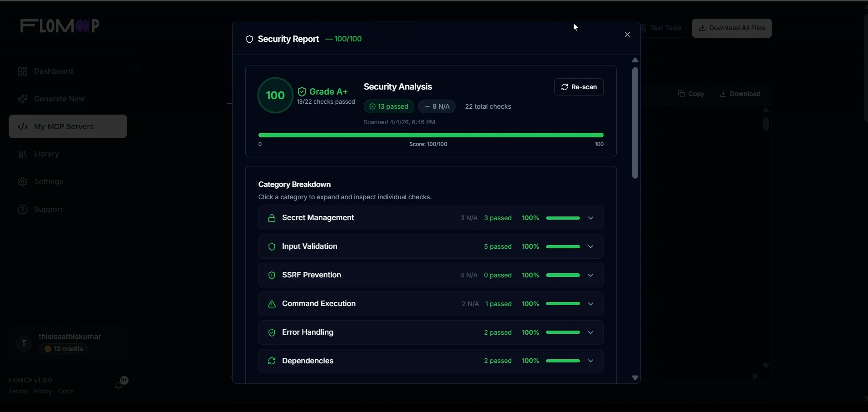This screenshot has height=412, width=868.
Task: Click the Scanned 4/4/26, 6:46 PM timestamp
Action: 399,122
